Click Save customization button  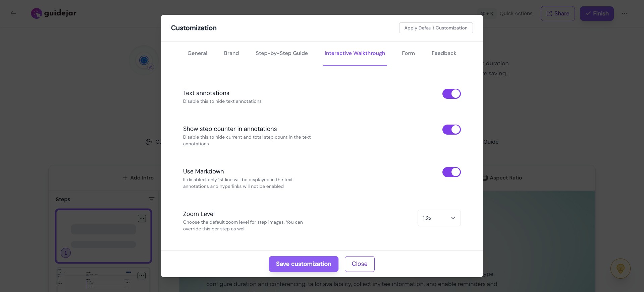(304, 264)
